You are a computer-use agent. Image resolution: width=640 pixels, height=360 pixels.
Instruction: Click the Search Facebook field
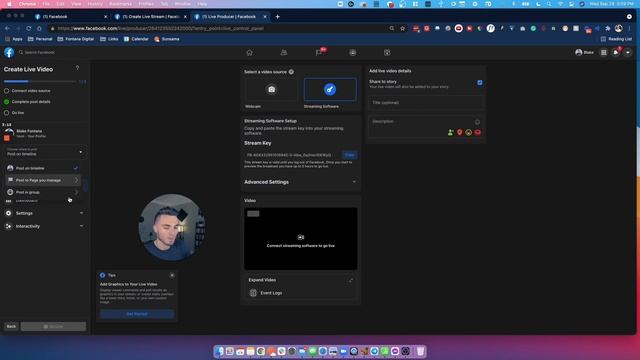39,53
